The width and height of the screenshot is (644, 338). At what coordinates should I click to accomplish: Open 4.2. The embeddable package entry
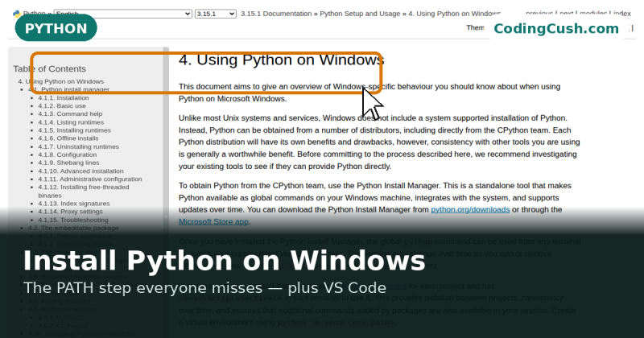73,228
